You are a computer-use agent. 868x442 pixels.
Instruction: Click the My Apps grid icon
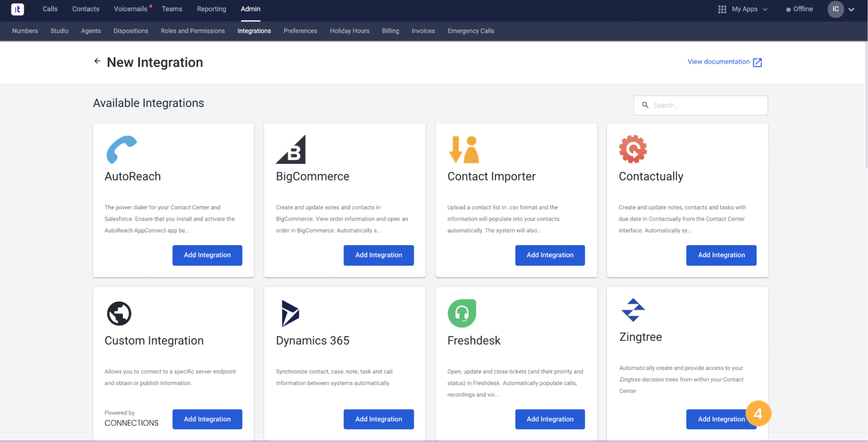[722, 9]
